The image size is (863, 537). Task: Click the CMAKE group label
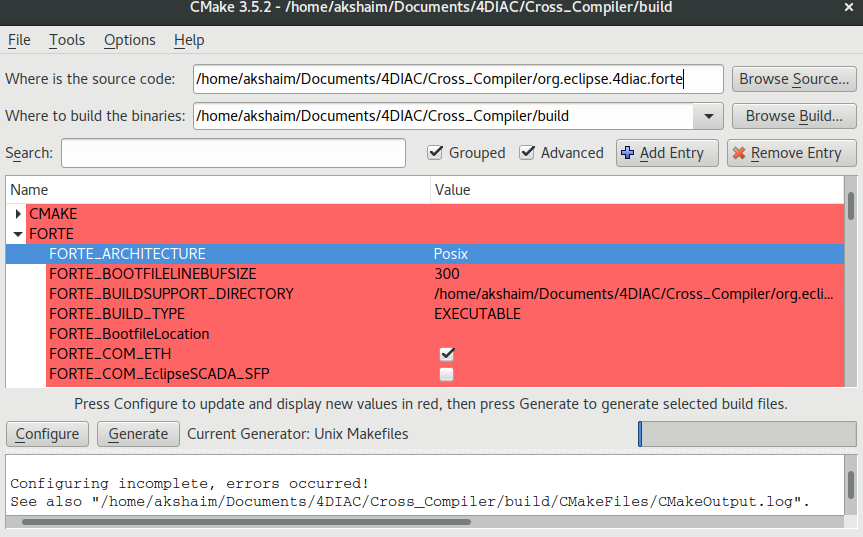[x=53, y=213]
